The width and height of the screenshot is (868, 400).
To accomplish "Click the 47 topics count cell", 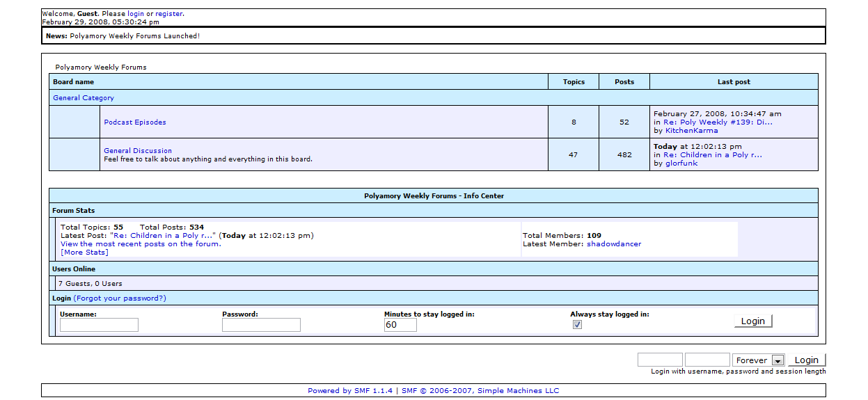I will (574, 154).
